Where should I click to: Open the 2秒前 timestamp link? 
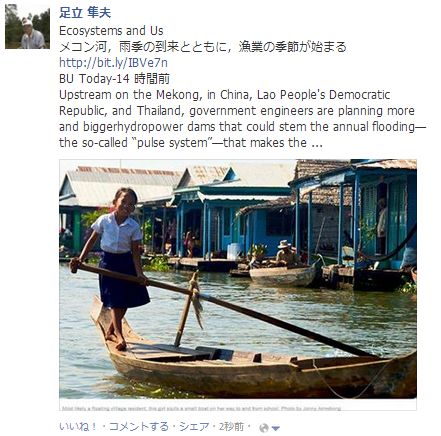pos(231,427)
